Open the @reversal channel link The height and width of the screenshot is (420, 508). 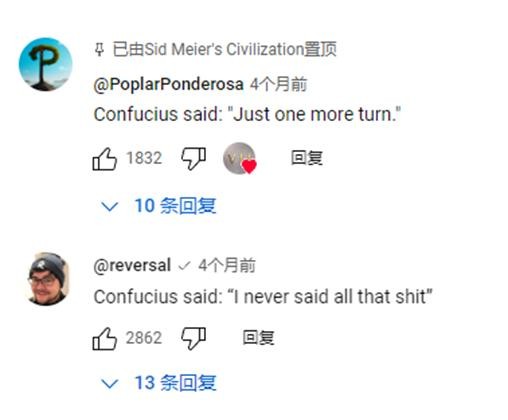coord(132,266)
